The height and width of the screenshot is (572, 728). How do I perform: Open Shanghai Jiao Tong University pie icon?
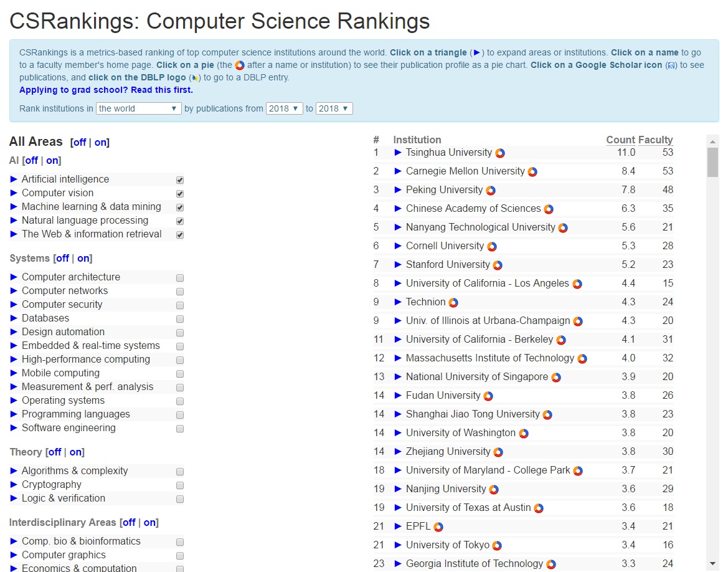coord(548,414)
